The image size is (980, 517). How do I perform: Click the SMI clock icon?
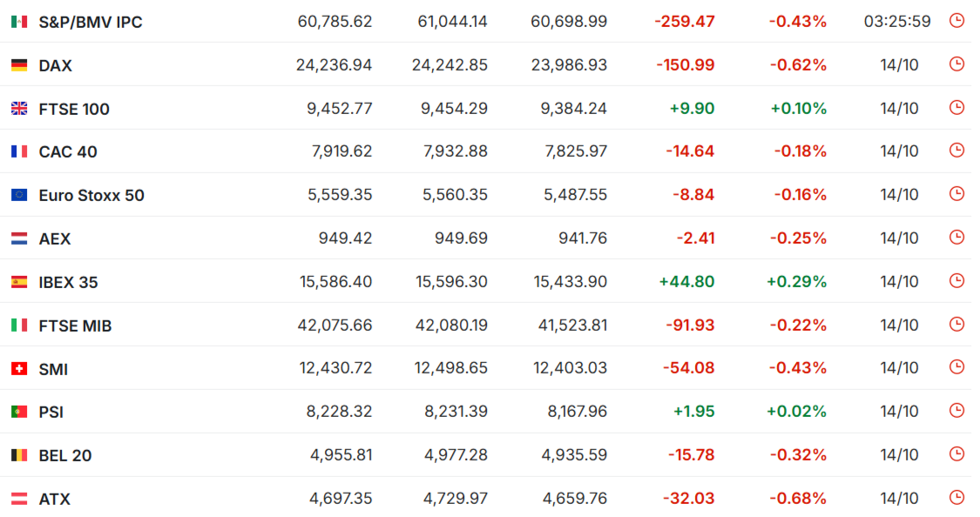956,367
